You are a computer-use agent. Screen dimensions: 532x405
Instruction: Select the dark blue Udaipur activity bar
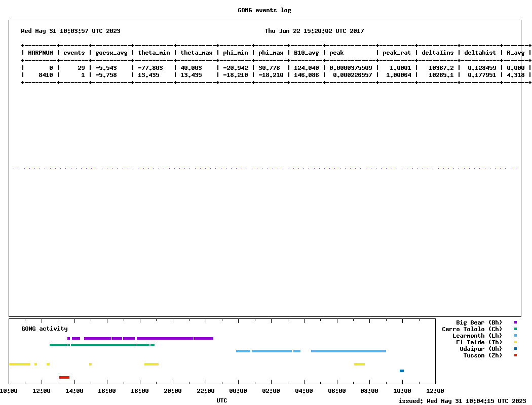tap(402, 371)
